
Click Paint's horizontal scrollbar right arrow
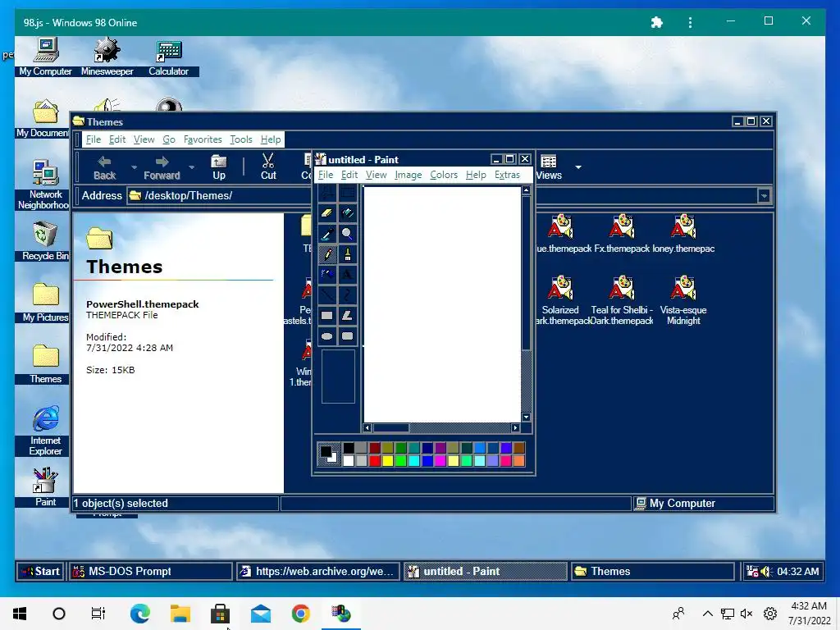coord(515,427)
